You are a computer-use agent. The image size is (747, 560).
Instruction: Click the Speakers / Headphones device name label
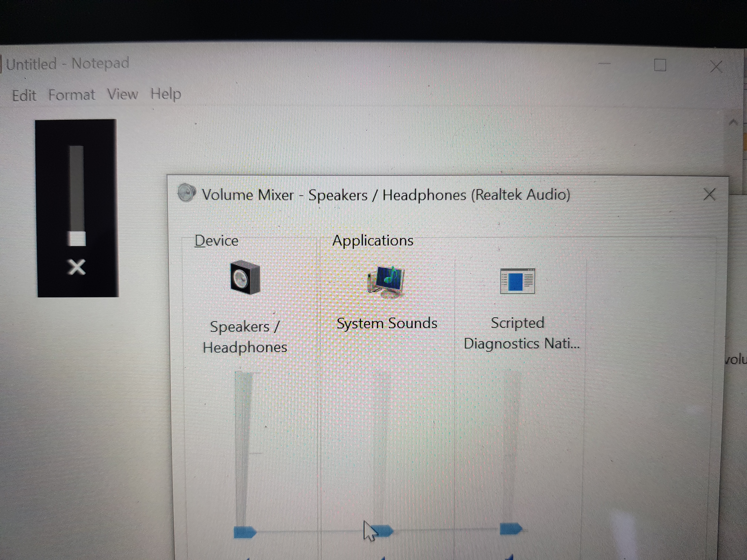[x=245, y=336]
